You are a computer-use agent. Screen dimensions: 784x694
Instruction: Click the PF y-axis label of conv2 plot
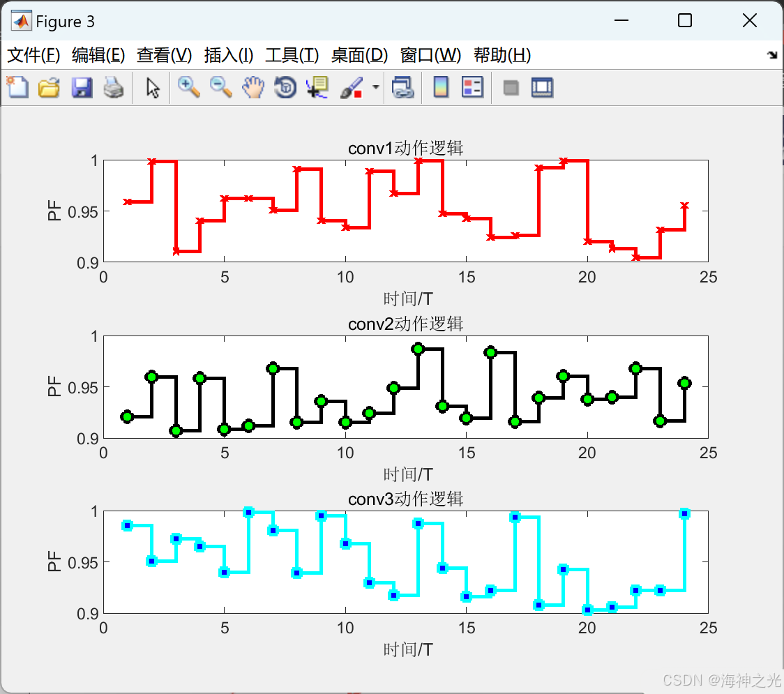point(54,386)
